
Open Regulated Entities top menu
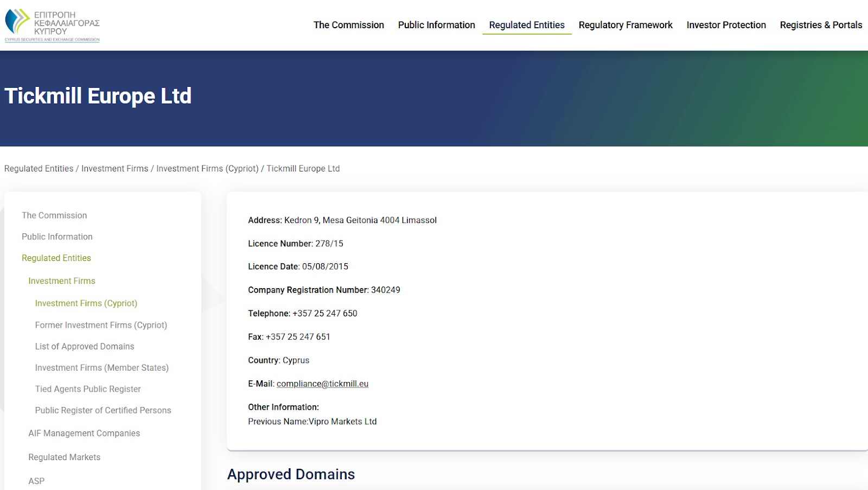pos(527,25)
